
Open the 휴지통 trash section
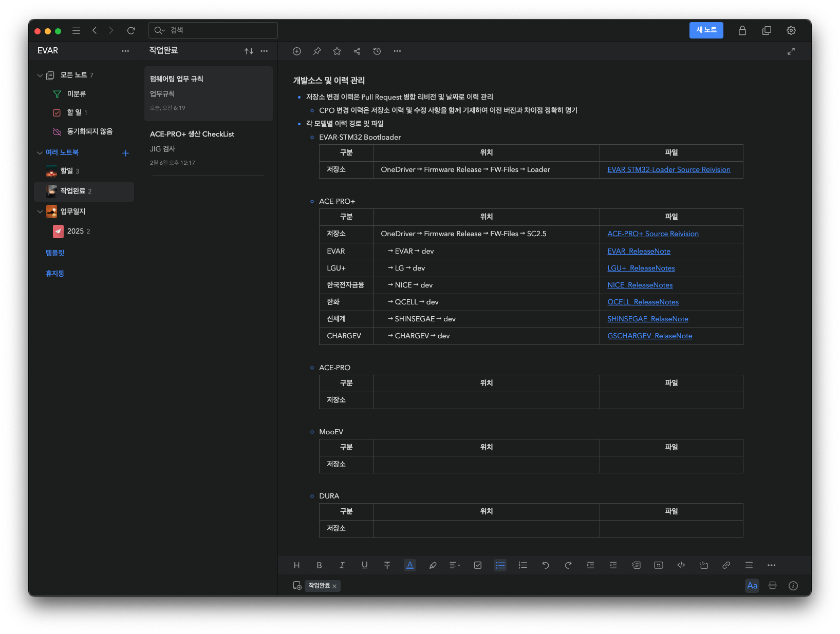point(55,274)
